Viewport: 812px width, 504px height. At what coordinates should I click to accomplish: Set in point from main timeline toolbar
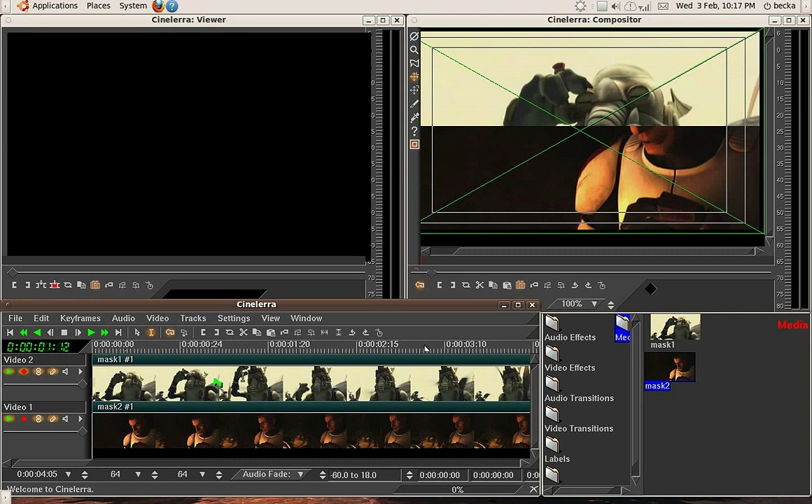pos(203,332)
